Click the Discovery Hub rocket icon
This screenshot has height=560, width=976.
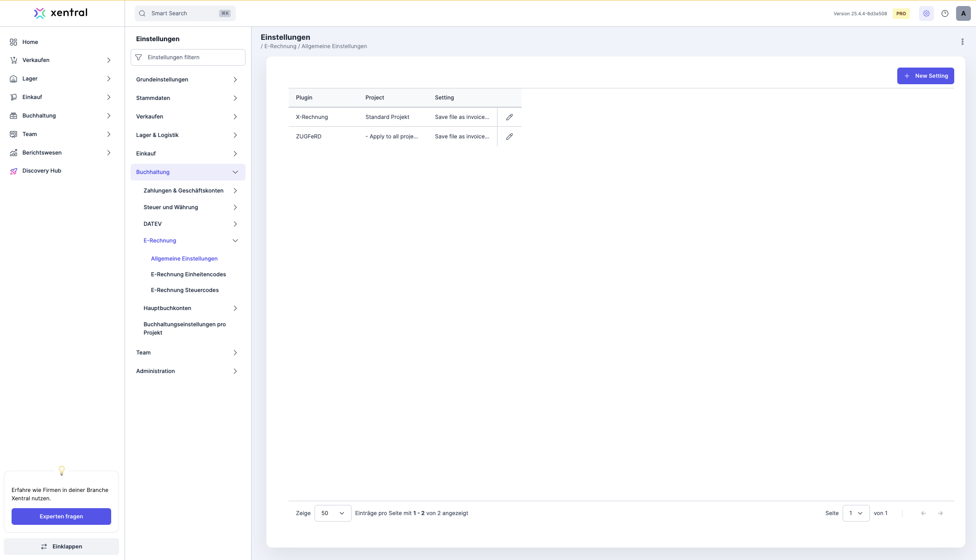13,171
